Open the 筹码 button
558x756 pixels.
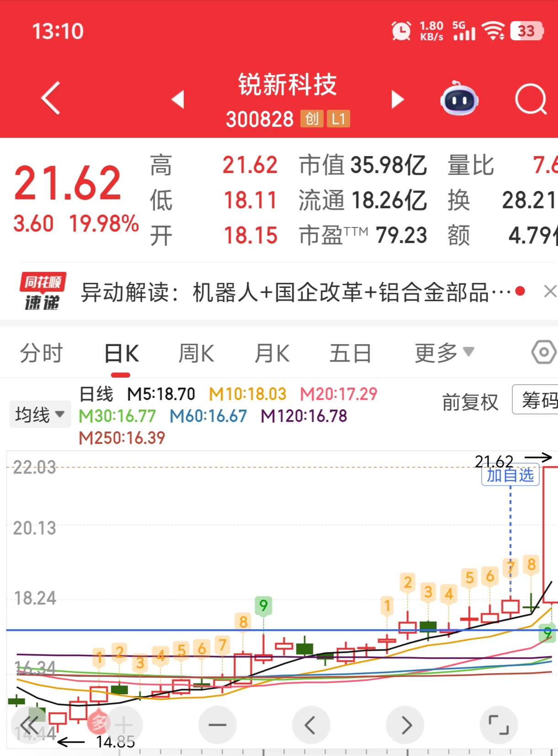pyautogui.click(x=536, y=400)
